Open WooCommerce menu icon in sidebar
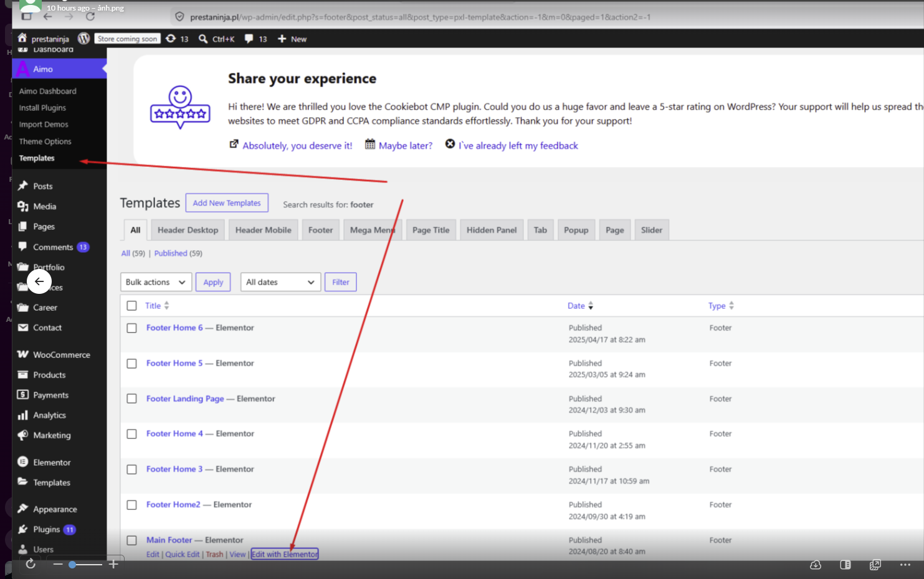This screenshot has width=924, height=579. pyautogui.click(x=23, y=354)
